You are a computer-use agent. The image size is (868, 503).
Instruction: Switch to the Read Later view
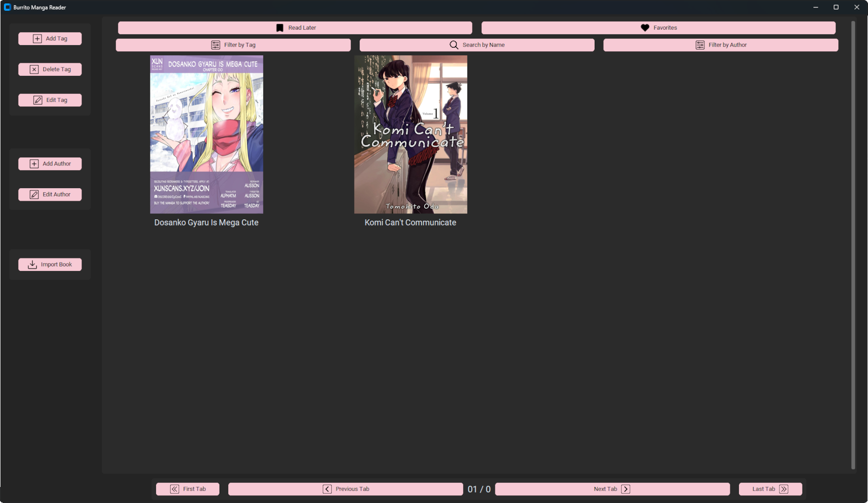(x=295, y=27)
